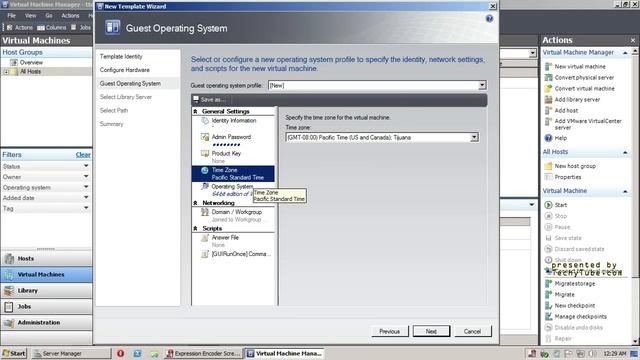Click the Add host icon

pos(549,110)
